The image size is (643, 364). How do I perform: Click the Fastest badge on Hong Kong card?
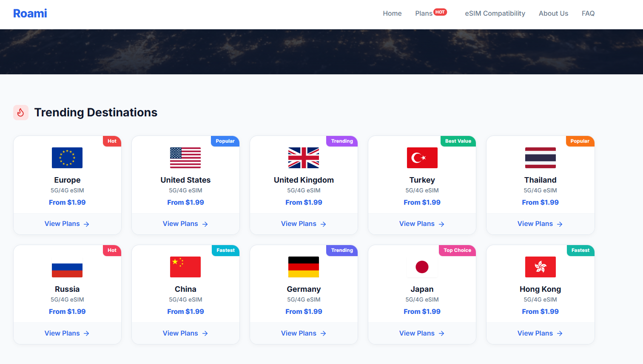[x=580, y=250]
